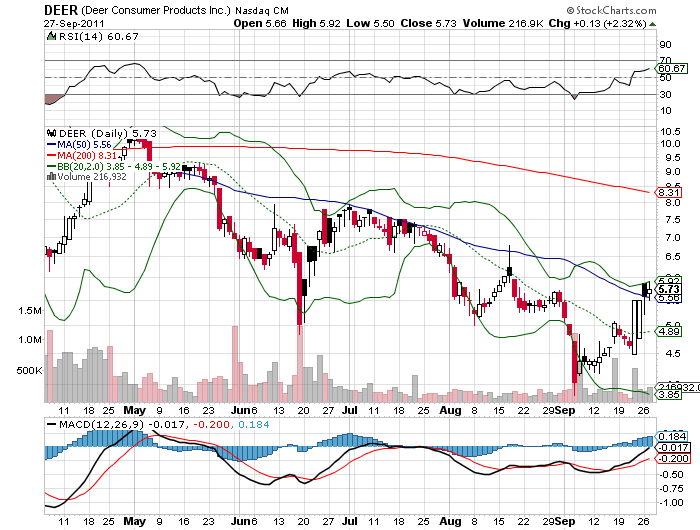700x530 pixels.
Task: Click the MA(200) 8.31 price tag
Action: (668, 192)
